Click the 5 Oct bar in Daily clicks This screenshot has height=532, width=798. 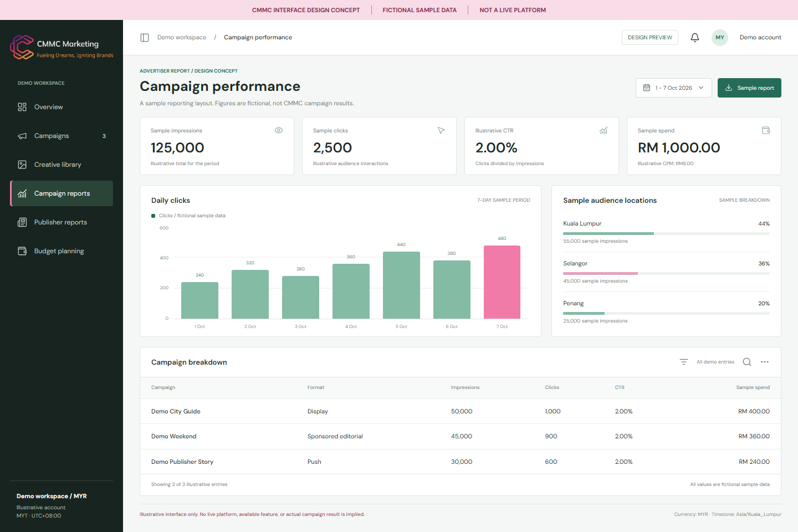coord(401,285)
